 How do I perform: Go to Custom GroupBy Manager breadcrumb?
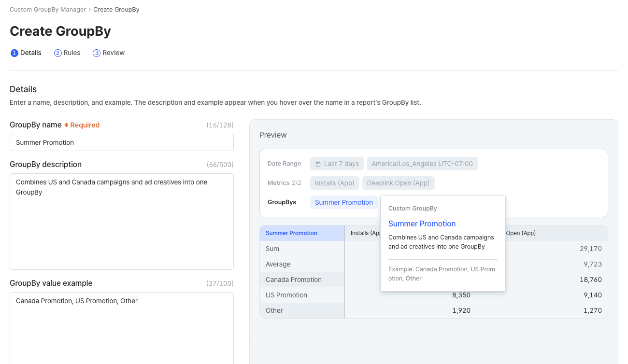point(48,10)
